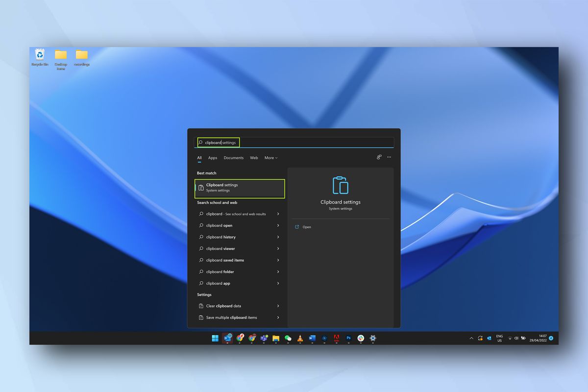
Task: Open the search options ellipsis menu
Action: click(x=389, y=157)
